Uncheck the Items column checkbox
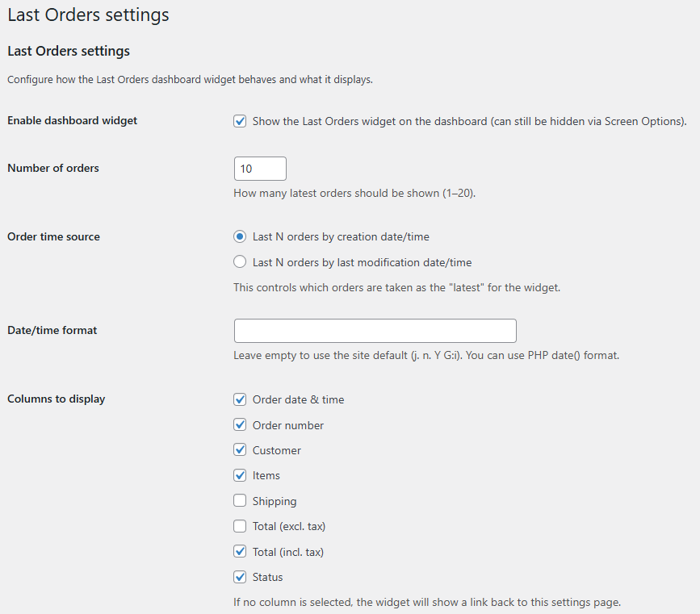Viewport: 700px width, 614px height. point(240,476)
